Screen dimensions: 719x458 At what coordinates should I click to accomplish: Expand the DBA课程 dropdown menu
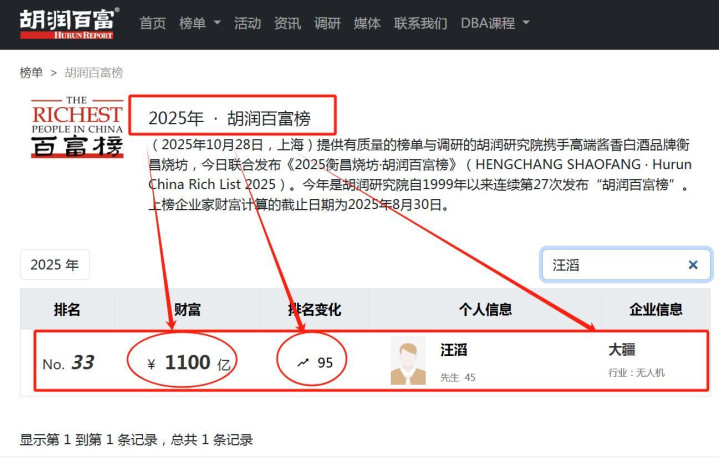(x=495, y=23)
